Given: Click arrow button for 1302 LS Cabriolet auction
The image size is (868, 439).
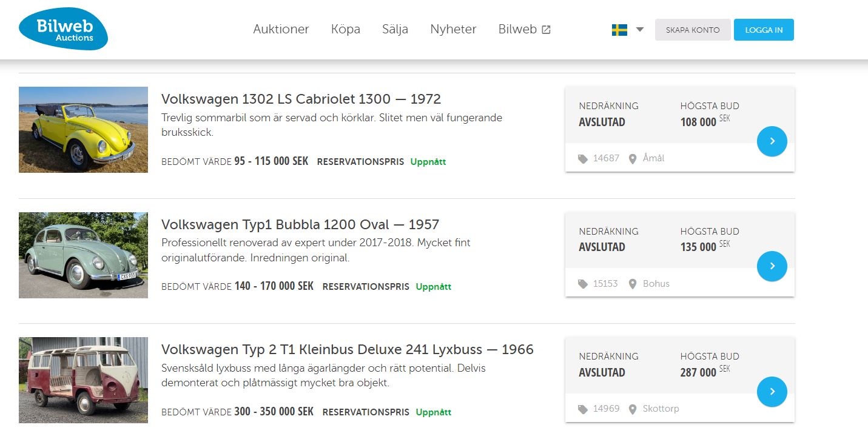Looking at the screenshot, I should tap(772, 141).
